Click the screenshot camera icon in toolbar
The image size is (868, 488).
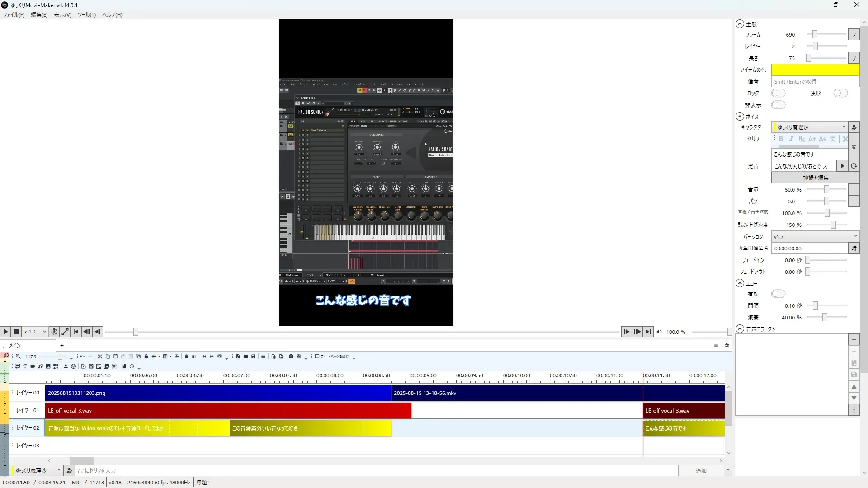pos(291,357)
